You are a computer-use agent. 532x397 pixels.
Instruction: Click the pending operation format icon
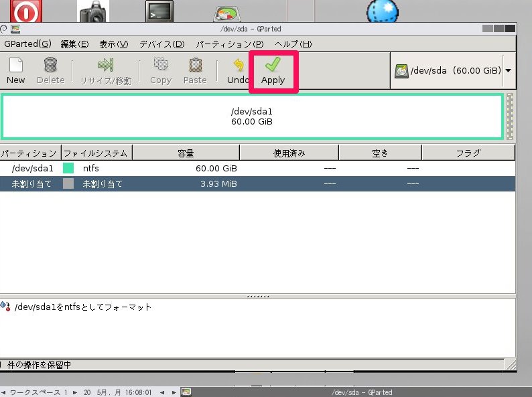(x=5, y=306)
